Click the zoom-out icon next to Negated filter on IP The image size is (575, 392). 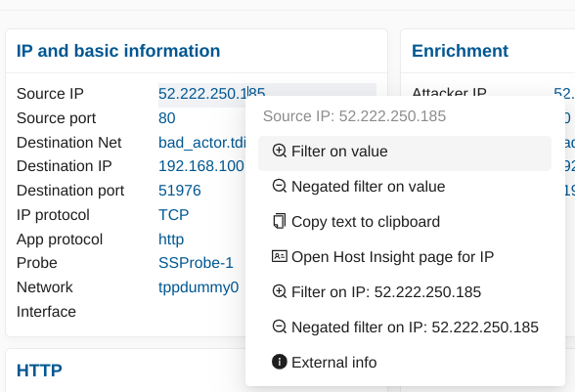point(280,327)
